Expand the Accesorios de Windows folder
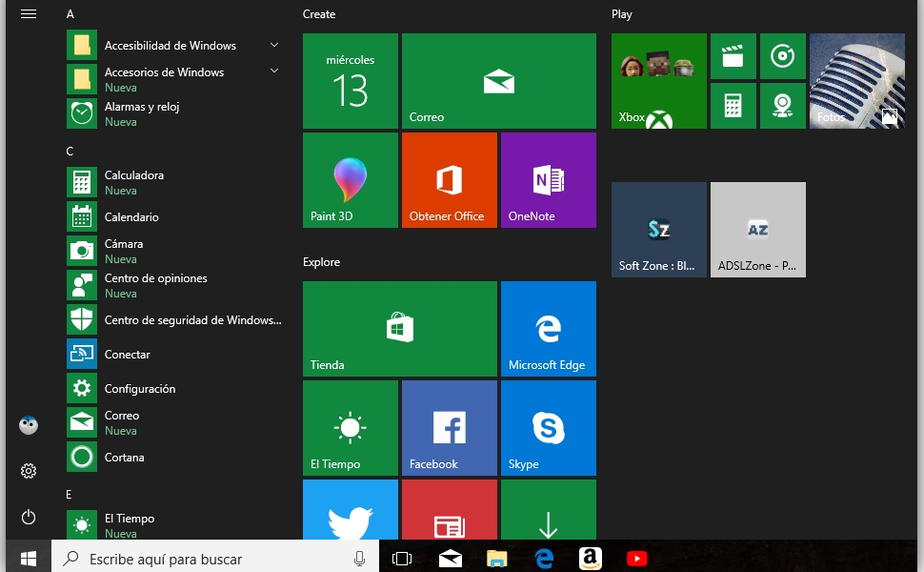 point(274,71)
